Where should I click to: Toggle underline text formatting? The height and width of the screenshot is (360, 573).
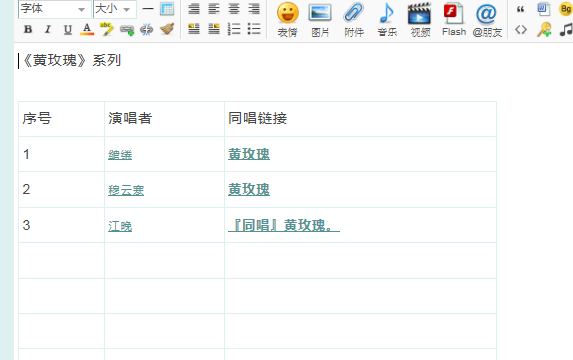[x=68, y=30]
